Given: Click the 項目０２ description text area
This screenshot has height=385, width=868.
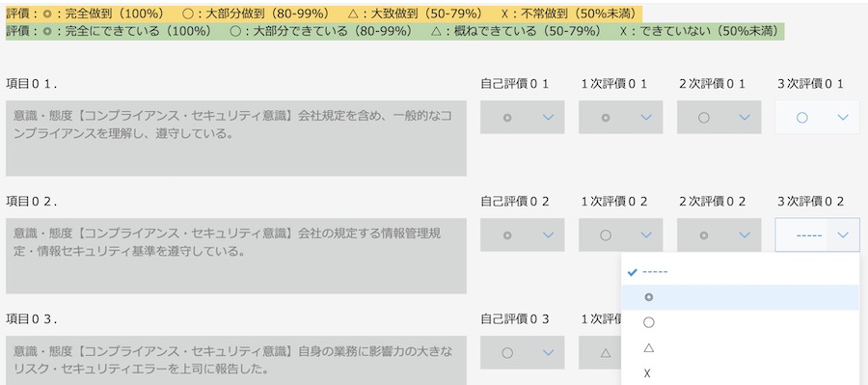Looking at the screenshot, I should 236,256.
